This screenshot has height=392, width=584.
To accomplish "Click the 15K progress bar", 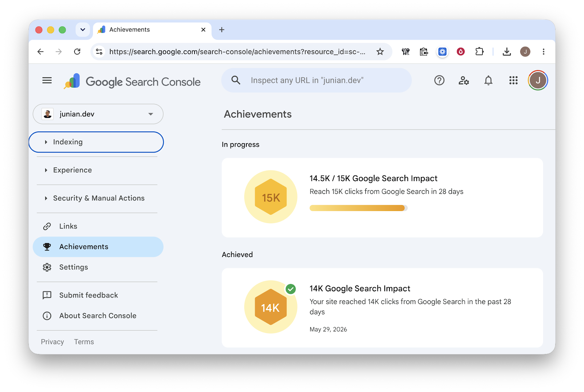I will pos(358,208).
